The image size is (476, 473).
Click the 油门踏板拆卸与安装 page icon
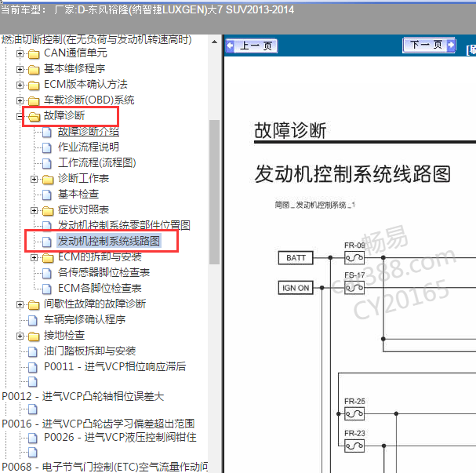pyautogui.click(x=32, y=352)
